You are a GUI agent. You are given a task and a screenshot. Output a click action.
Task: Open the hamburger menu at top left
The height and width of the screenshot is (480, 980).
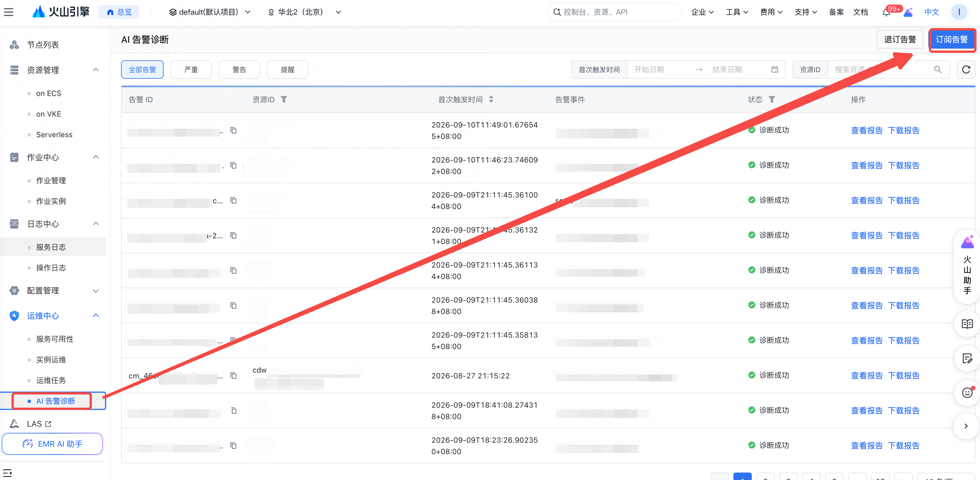click(8, 12)
